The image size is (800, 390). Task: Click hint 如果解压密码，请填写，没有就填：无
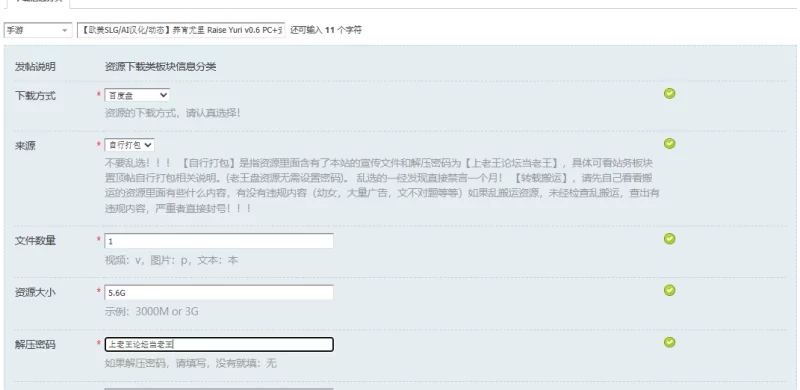tap(191, 363)
